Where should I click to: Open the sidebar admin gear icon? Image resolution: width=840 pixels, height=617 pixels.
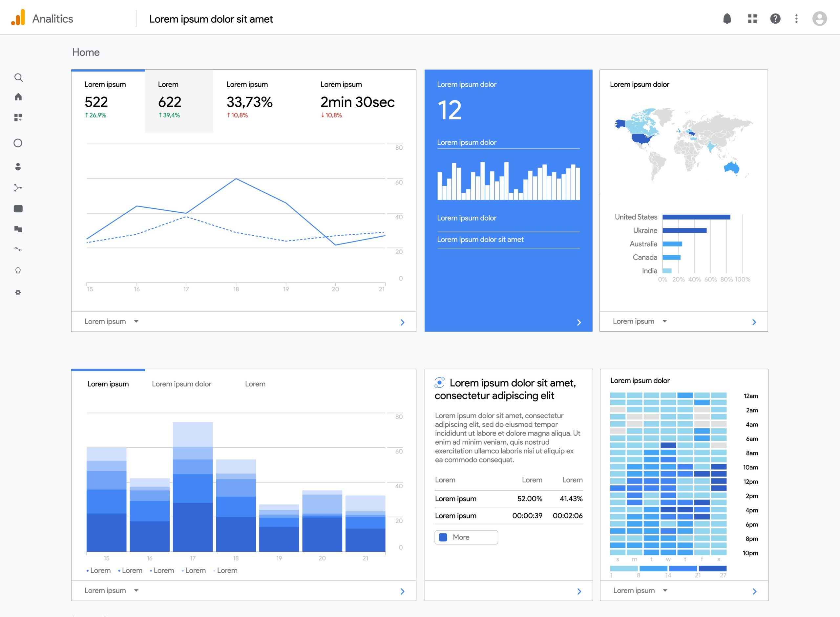point(18,292)
